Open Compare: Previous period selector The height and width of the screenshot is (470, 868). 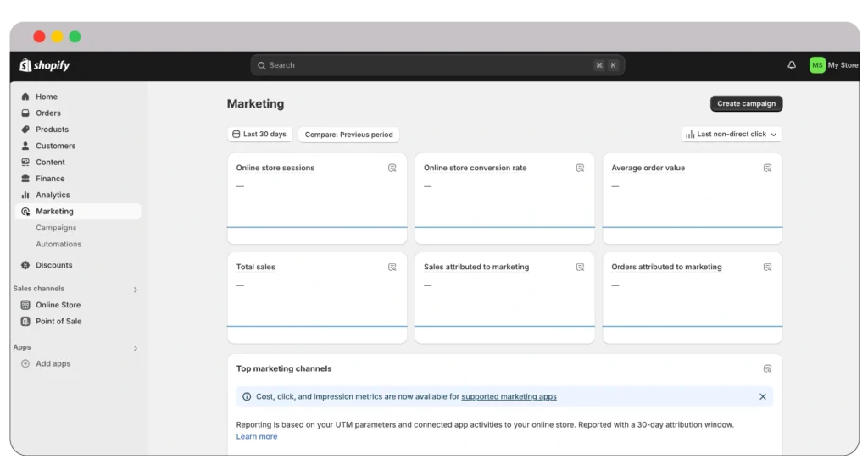pos(348,135)
